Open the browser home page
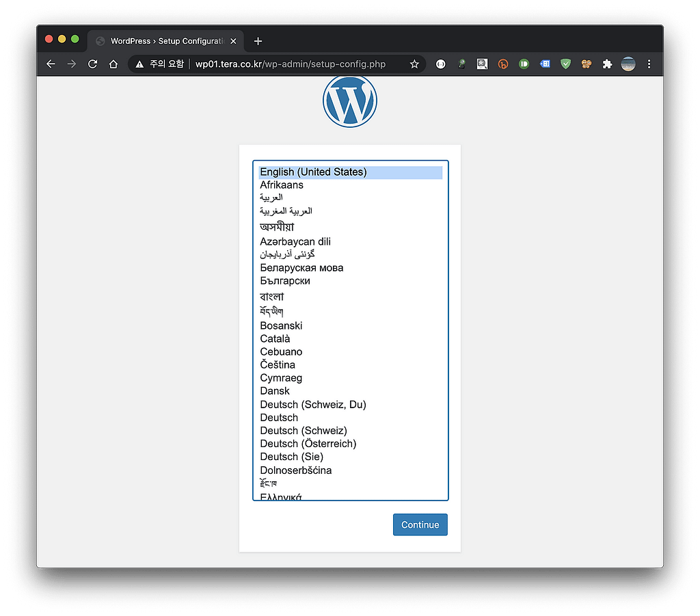700x616 pixels. 113,64
